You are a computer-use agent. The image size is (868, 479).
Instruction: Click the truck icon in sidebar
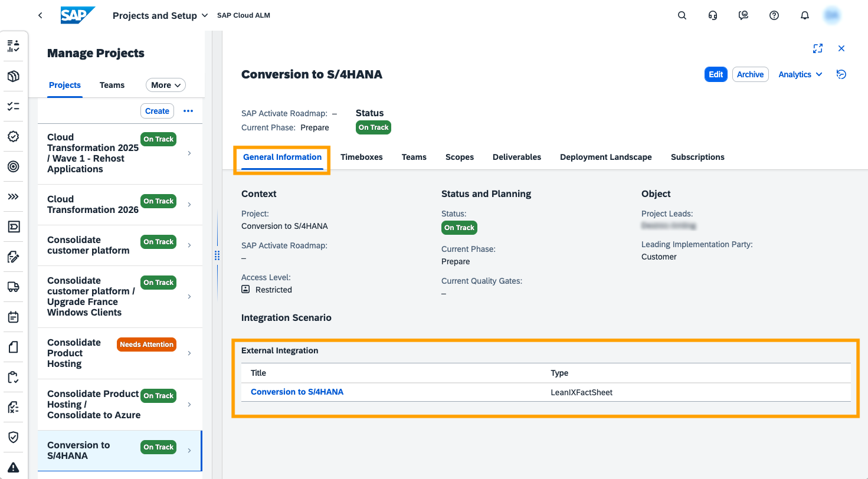click(14, 287)
